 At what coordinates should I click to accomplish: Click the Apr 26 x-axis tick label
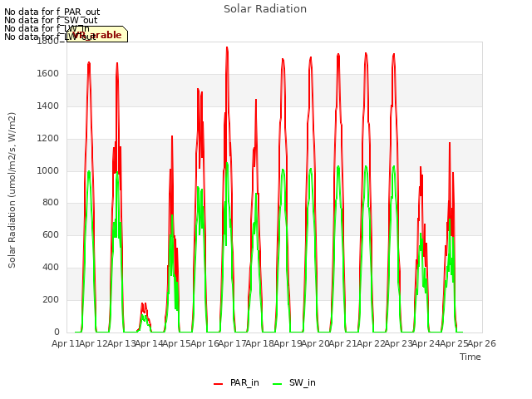pyautogui.click(x=482, y=343)
